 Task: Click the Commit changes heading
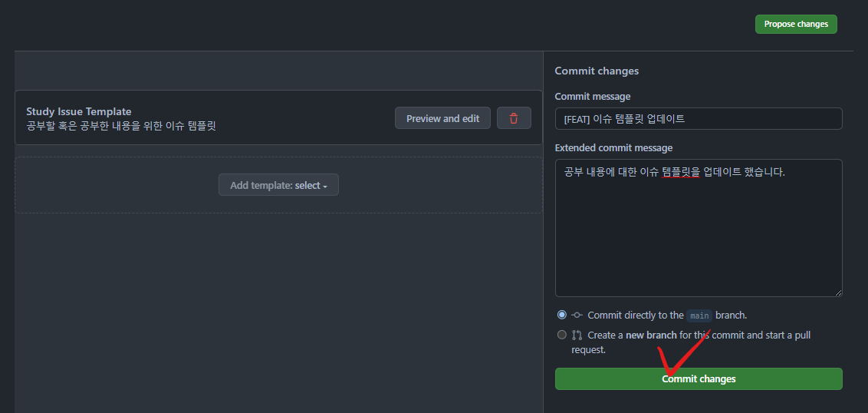pyautogui.click(x=597, y=71)
